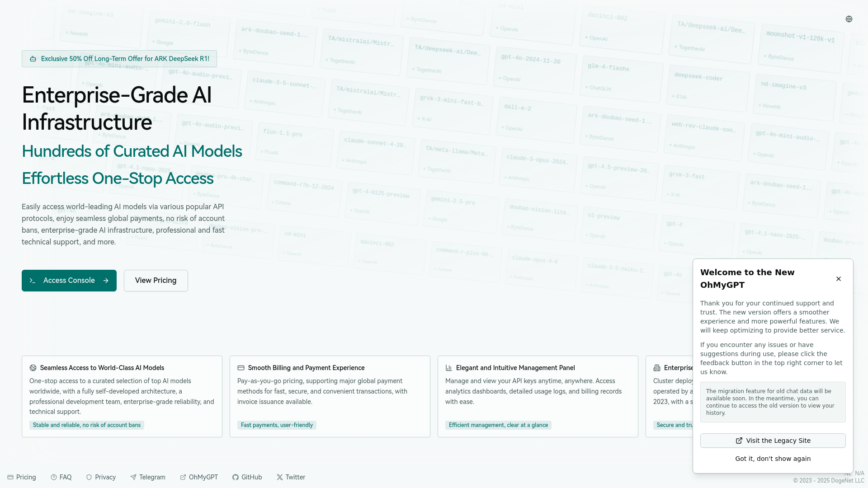Click the GitHub logo icon

(236, 477)
